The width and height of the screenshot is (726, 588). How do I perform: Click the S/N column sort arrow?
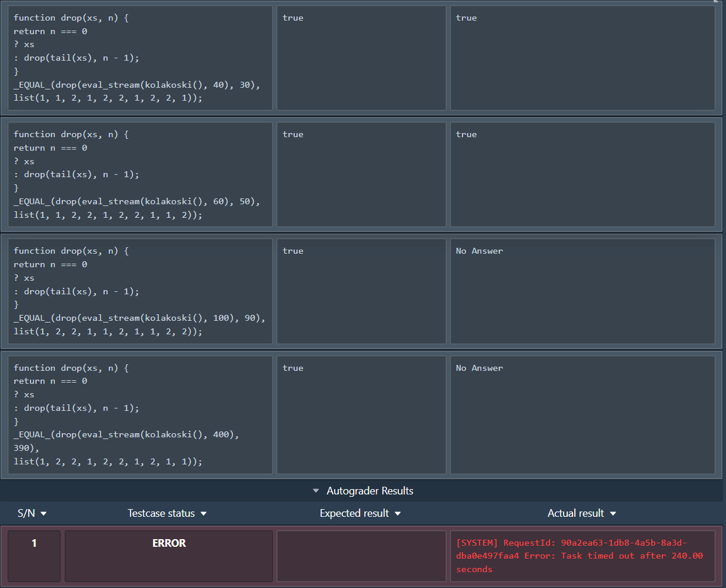point(44,514)
